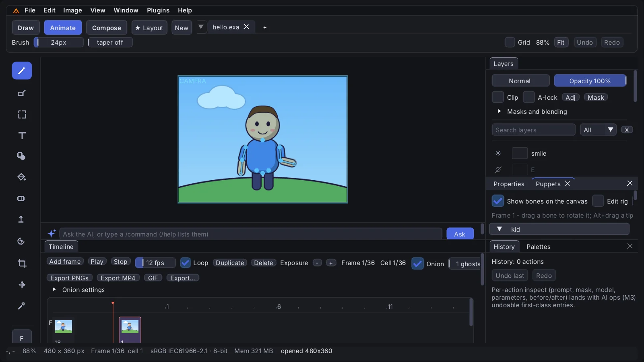Image resolution: width=644 pixels, height=362 pixels.
Task: Select the spiral swirl tool
Action: (x=22, y=241)
